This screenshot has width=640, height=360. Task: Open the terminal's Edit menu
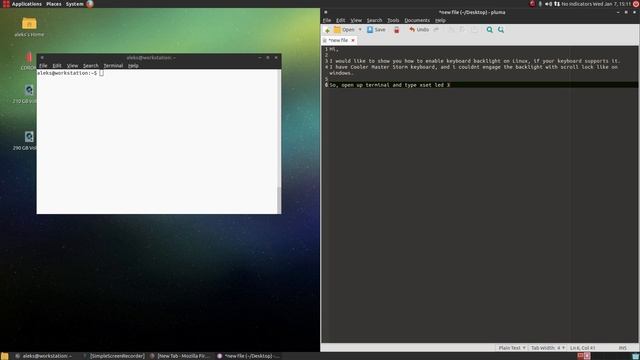coord(57,65)
